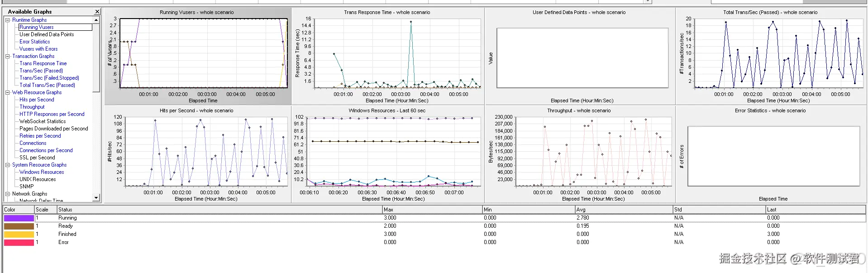
Task: Select Total Trans/Sec (Passed) graph panel
Action: click(x=771, y=56)
